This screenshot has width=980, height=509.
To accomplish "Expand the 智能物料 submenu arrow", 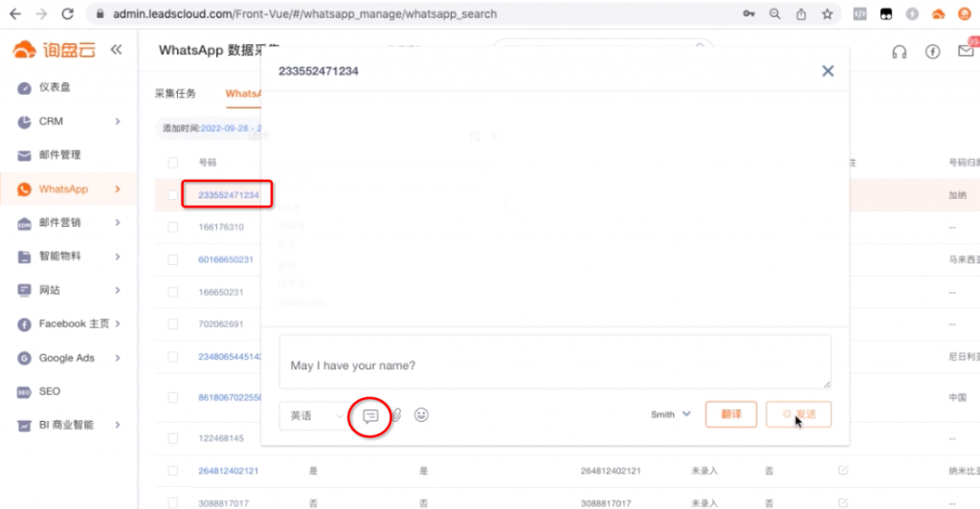I will (118, 256).
